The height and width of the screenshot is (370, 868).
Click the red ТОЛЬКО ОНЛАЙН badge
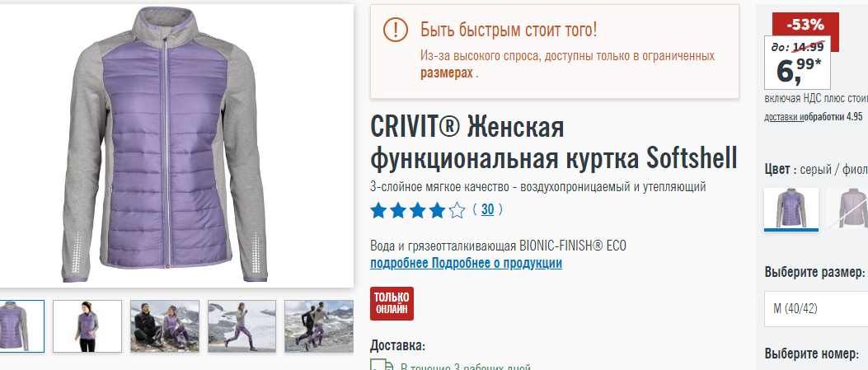click(x=392, y=303)
